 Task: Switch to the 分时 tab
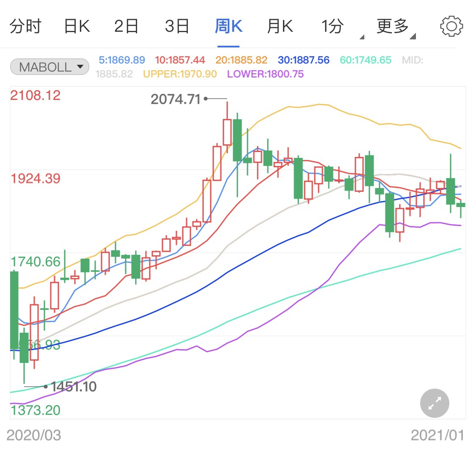25,27
